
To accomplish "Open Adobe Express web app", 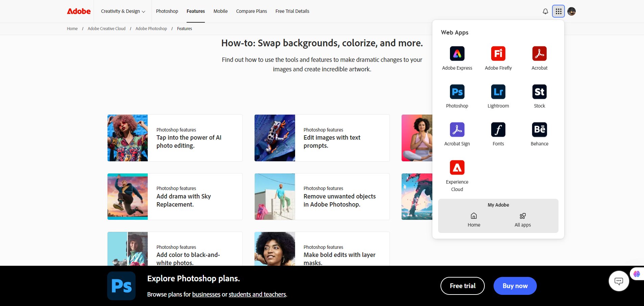I will pyautogui.click(x=457, y=58).
